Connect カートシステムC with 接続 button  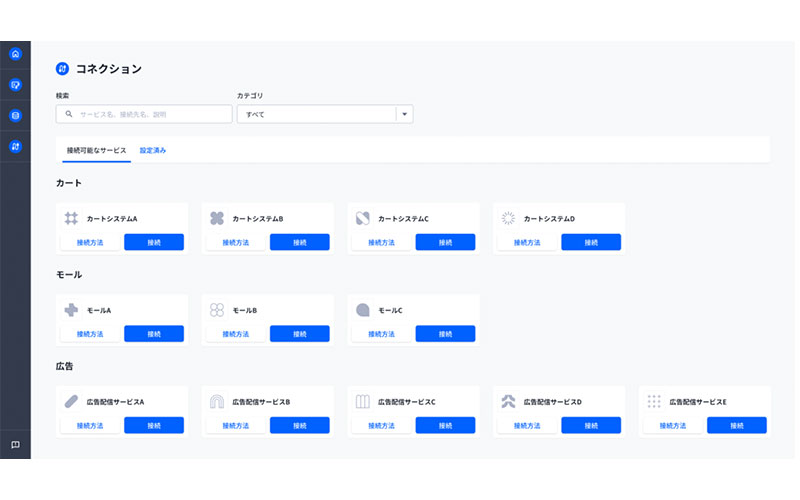point(445,242)
